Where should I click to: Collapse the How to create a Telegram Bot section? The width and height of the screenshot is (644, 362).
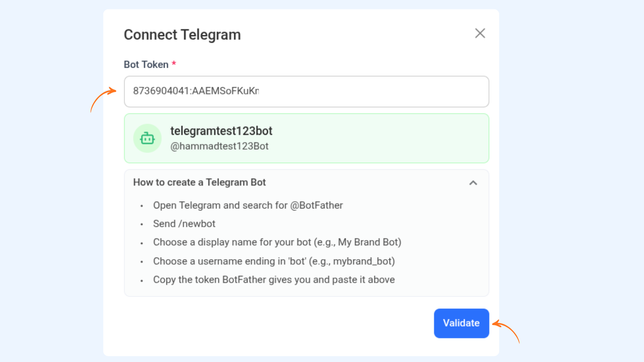(473, 183)
